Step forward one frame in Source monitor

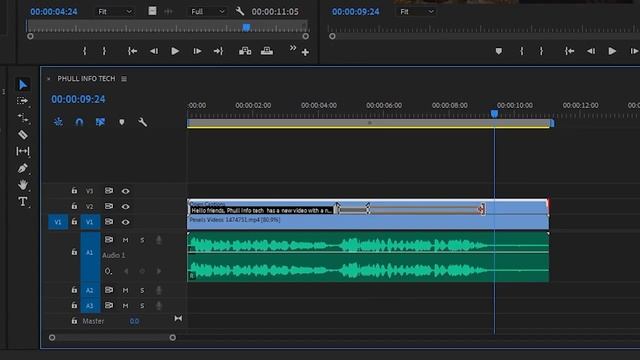(x=197, y=51)
